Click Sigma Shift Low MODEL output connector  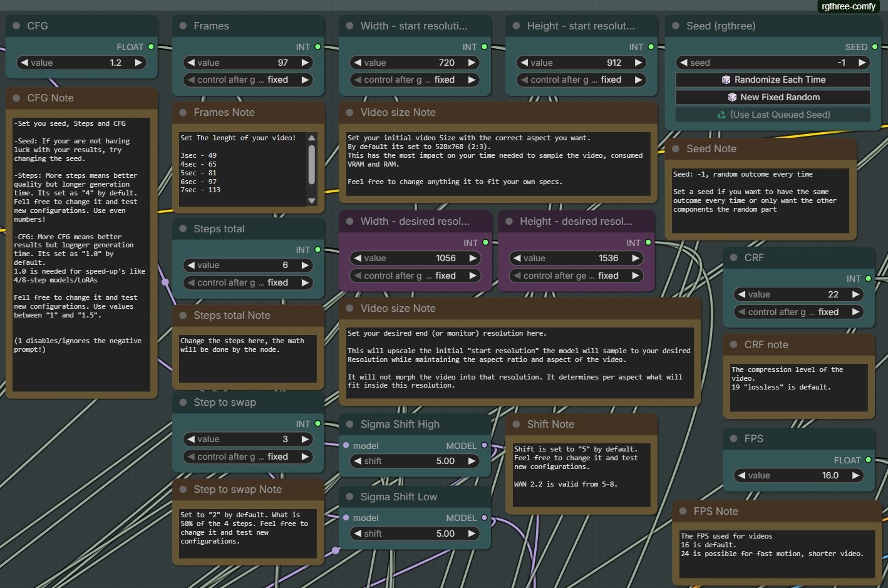pos(484,518)
